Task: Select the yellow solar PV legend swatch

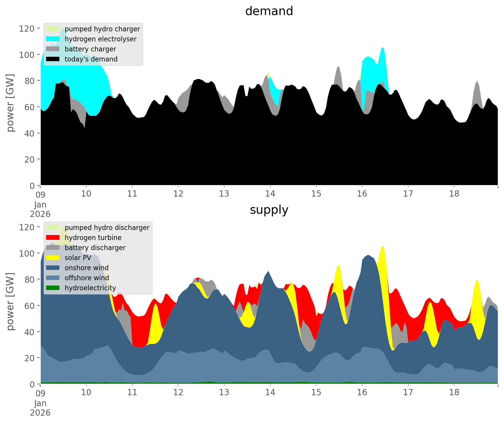Action: pos(53,258)
